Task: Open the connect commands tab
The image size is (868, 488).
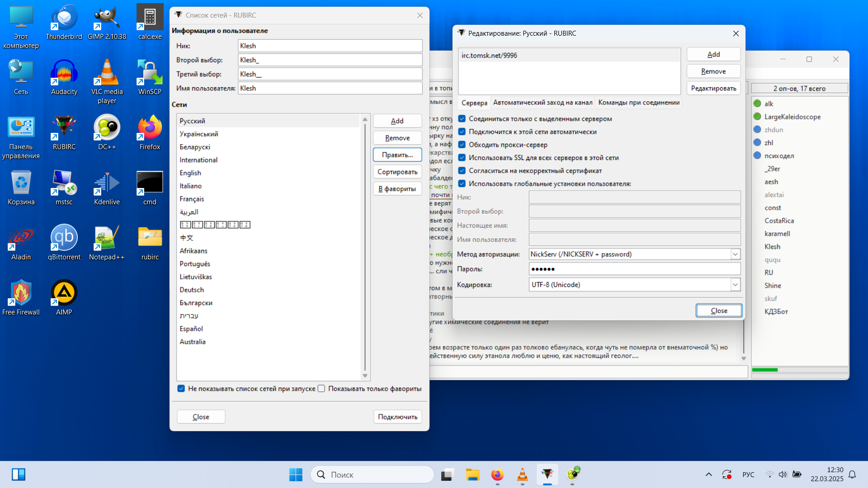Action: pos(638,103)
